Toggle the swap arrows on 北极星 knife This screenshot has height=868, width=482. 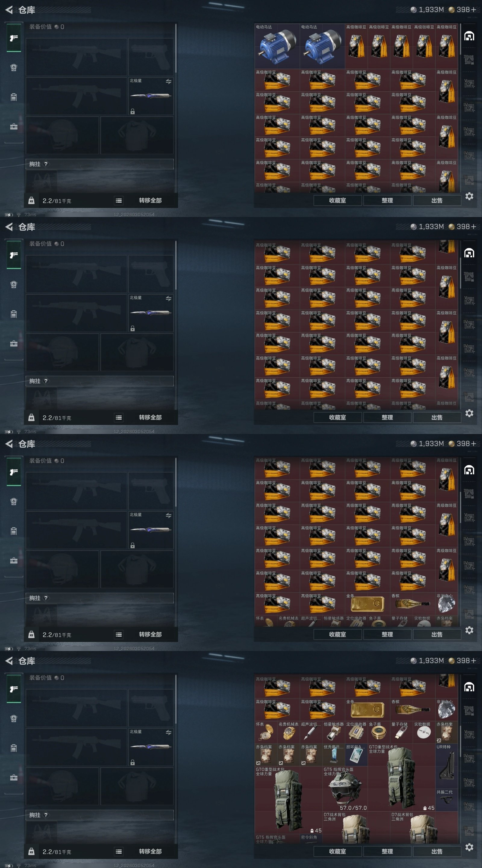(168, 732)
